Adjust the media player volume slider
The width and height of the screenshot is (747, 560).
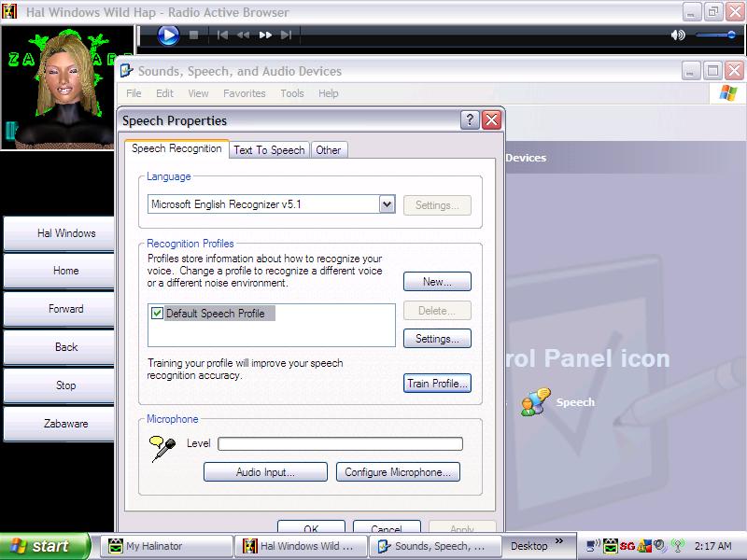(715, 35)
